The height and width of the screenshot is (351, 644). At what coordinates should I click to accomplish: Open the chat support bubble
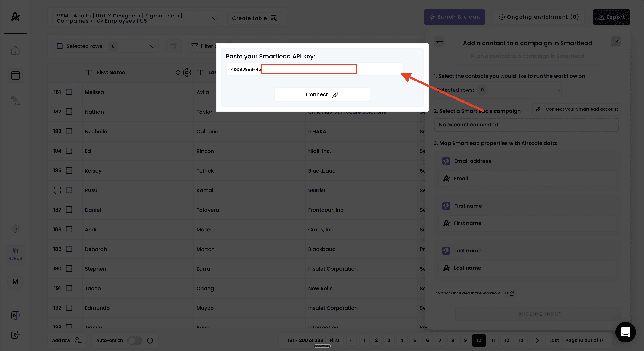click(x=625, y=332)
